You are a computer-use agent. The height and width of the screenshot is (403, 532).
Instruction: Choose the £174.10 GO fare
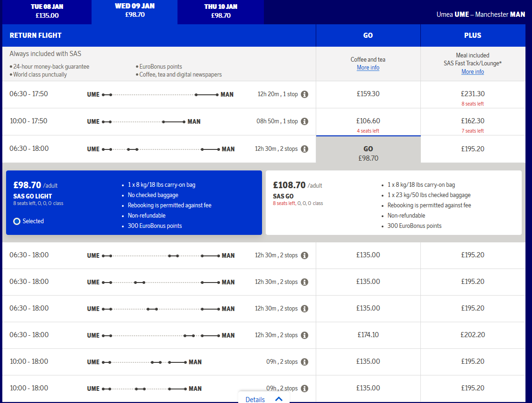(368, 335)
